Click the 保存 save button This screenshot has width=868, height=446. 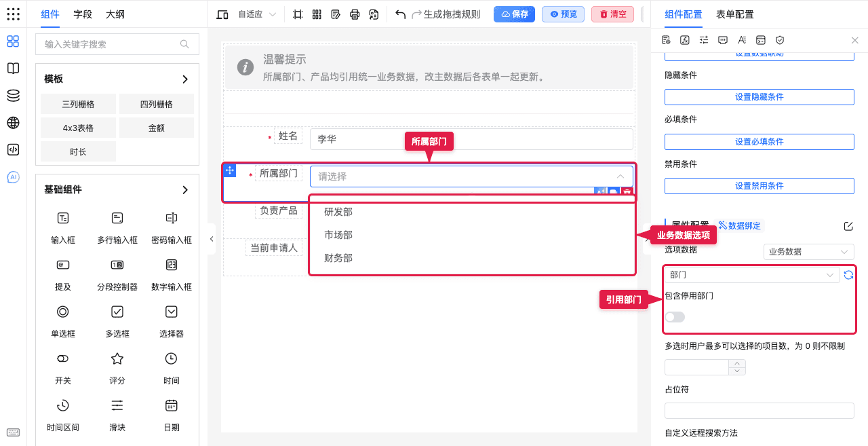515,14
